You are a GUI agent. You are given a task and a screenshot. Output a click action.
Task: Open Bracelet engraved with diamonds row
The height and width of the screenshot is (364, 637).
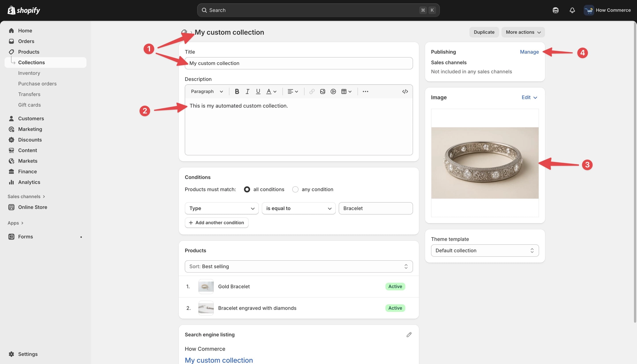tap(299, 308)
